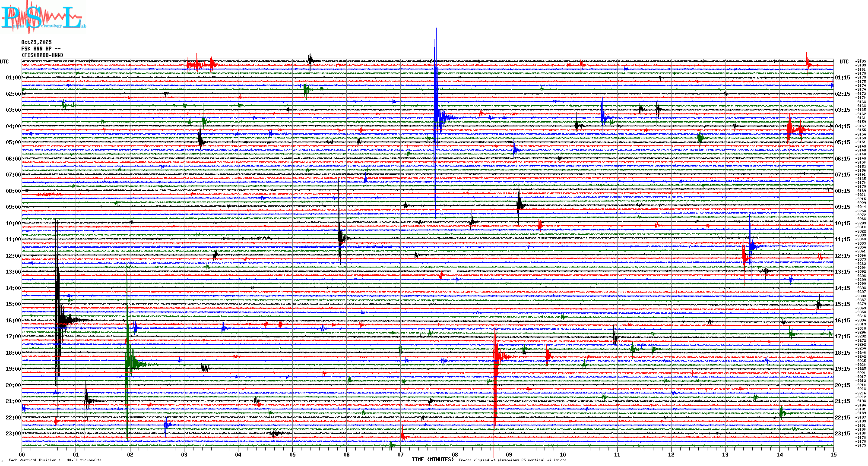Click the UTC label at top left

click(x=4, y=62)
